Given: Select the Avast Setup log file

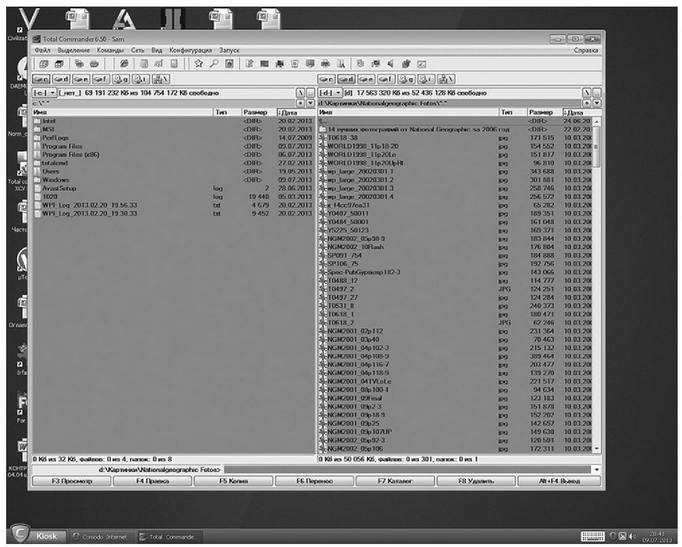Looking at the screenshot, I should pyautogui.click(x=173, y=188).
